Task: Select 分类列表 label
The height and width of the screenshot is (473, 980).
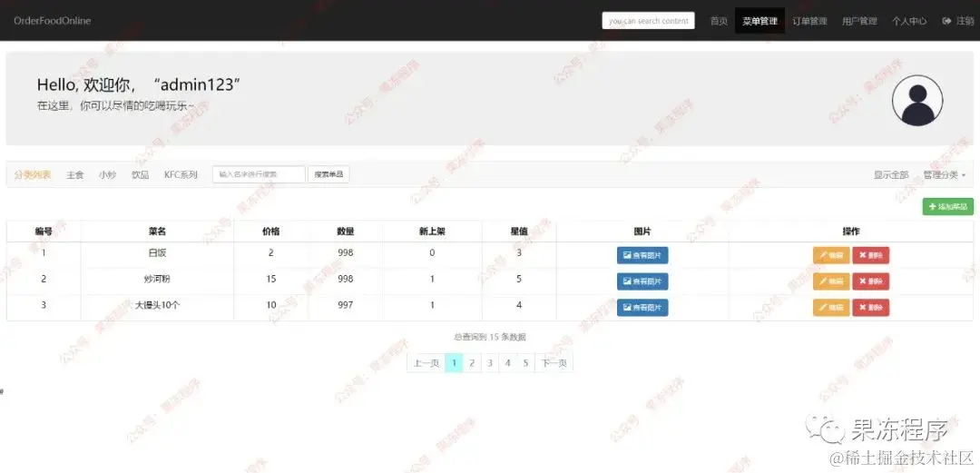Action: click(x=33, y=174)
